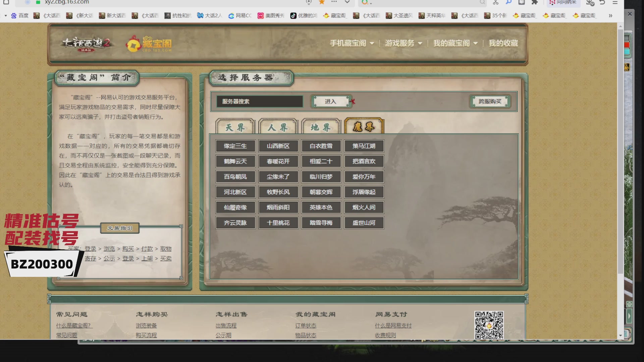Click the bookmark star icon in address bar
This screenshot has height=362, width=644.
(322, 2)
